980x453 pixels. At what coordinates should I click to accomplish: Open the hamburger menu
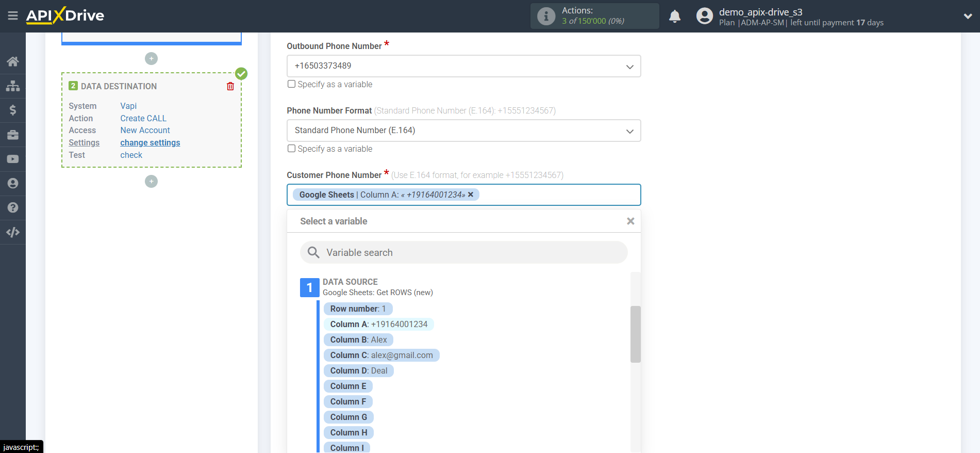pyautogui.click(x=13, y=15)
